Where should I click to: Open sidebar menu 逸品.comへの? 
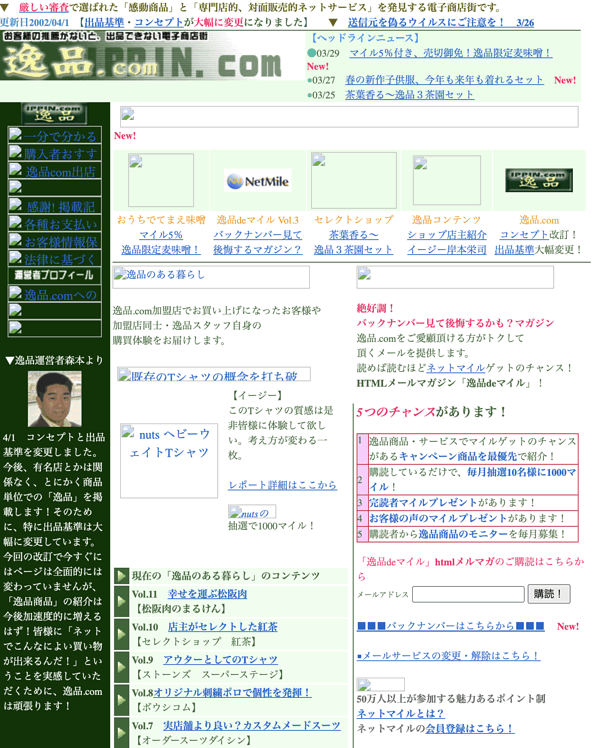tap(55, 294)
